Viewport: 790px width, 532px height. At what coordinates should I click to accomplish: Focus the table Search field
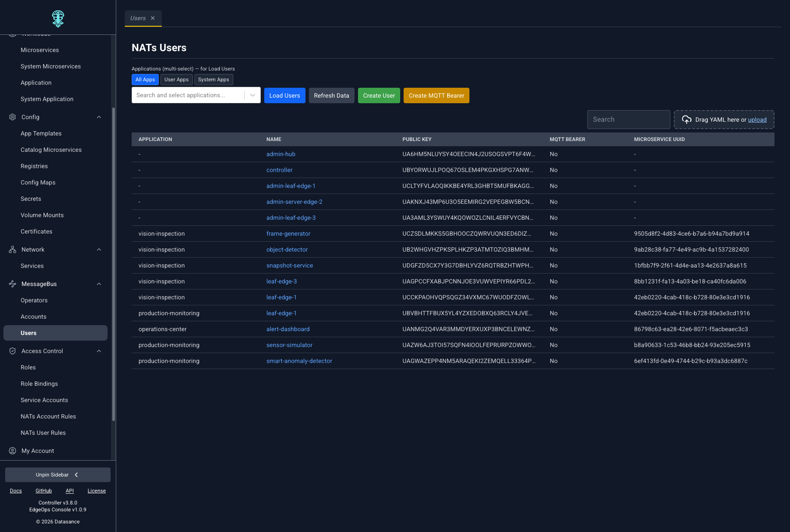[x=629, y=120]
